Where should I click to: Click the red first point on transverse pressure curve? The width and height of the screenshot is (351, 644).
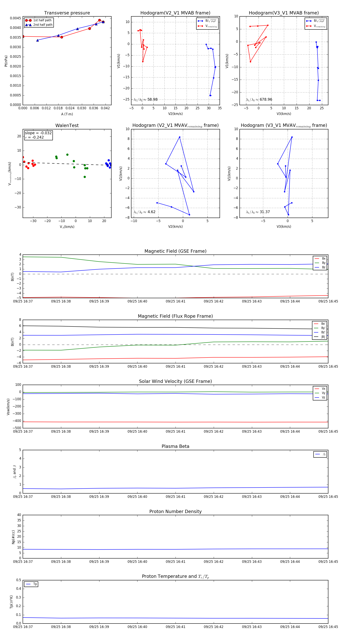point(23,36)
